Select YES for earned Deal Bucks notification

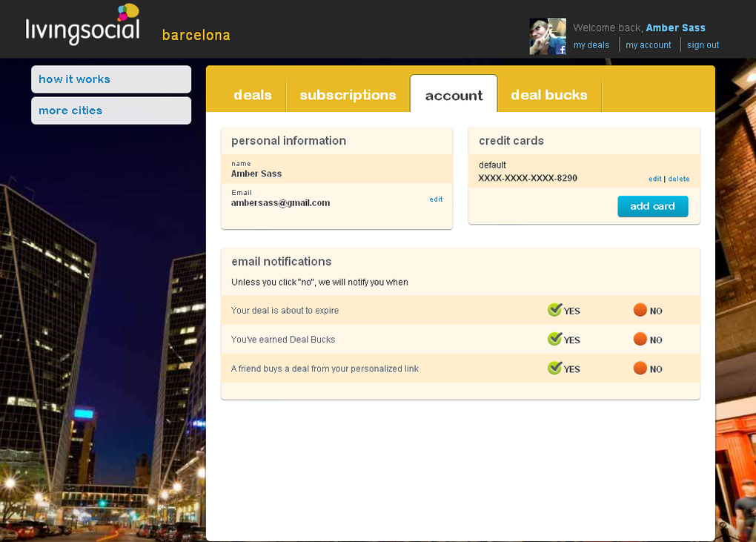[563, 339]
